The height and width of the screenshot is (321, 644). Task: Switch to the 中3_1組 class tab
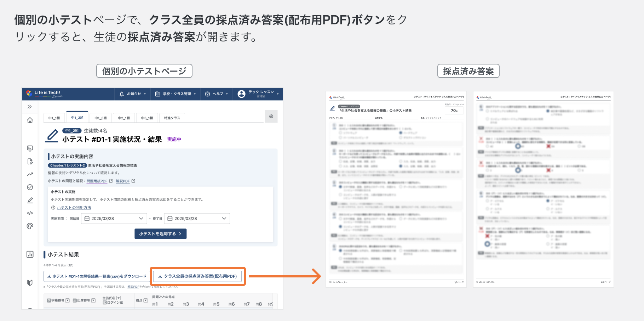147,118
